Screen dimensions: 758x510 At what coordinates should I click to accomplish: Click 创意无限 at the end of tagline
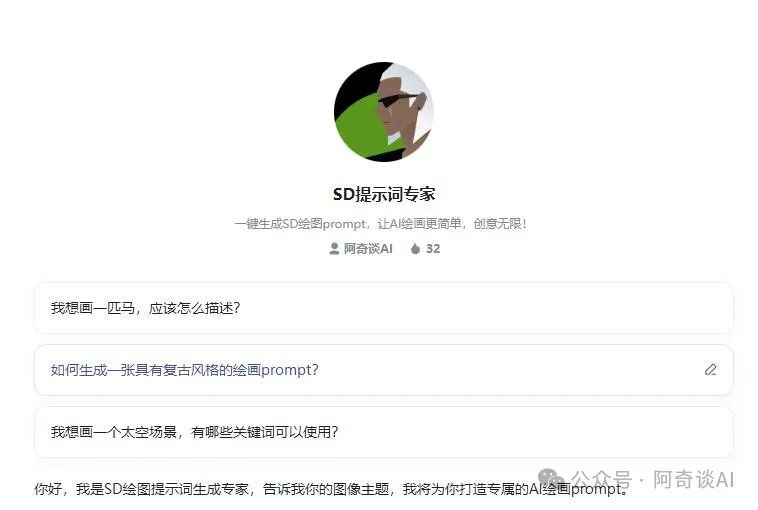[500, 223]
